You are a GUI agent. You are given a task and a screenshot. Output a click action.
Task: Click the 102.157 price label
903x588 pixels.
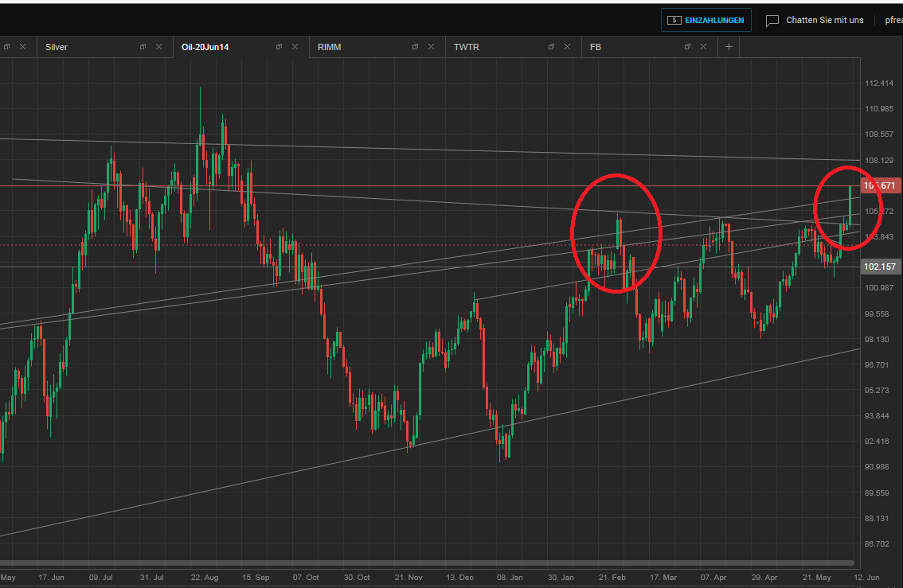(x=879, y=267)
